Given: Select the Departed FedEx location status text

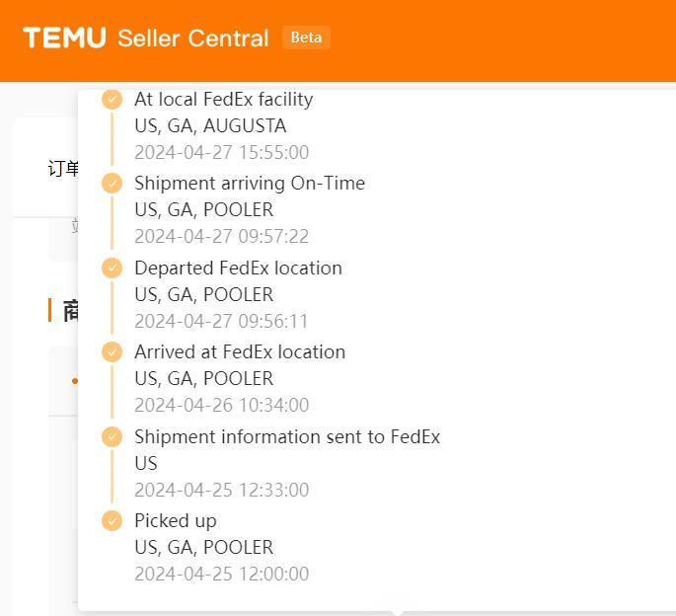Looking at the screenshot, I should coord(239,268).
